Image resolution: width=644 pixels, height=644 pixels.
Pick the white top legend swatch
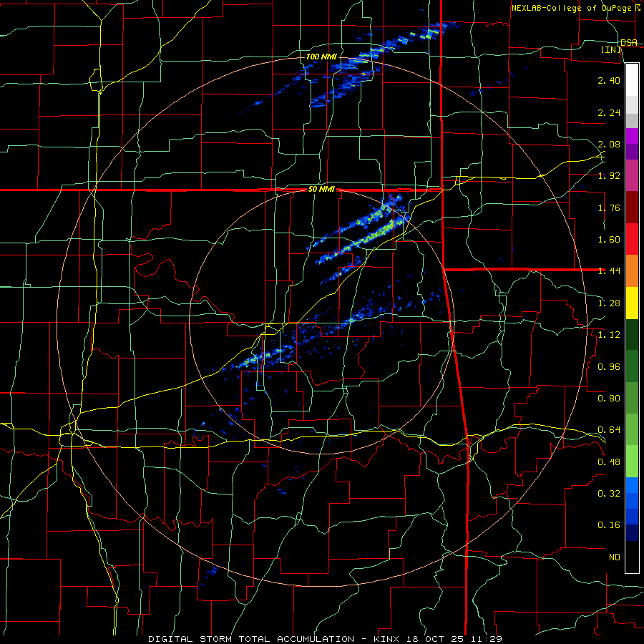coord(632,80)
